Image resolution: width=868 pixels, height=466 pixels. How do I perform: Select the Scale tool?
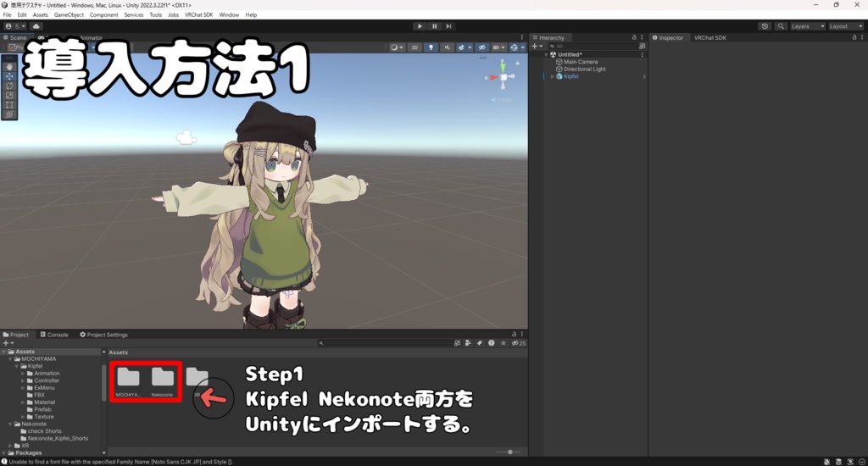point(9,95)
